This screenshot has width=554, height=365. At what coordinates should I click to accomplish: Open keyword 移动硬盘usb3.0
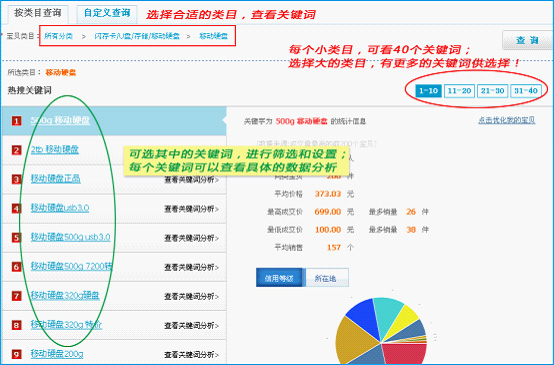pyautogui.click(x=60, y=208)
